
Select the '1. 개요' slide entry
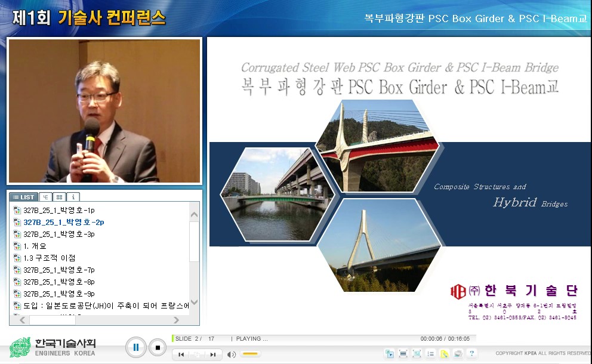click(x=35, y=246)
